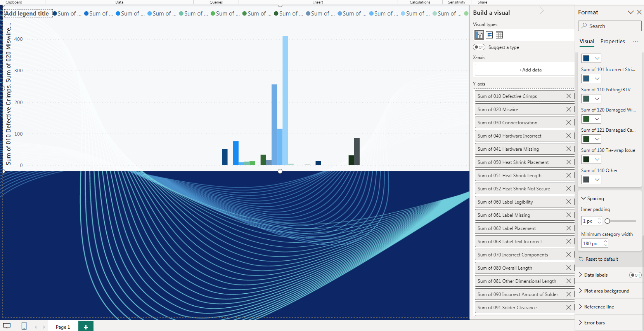This screenshot has width=644, height=331.
Task: Choose the bar chart visual type
Action: [489, 35]
